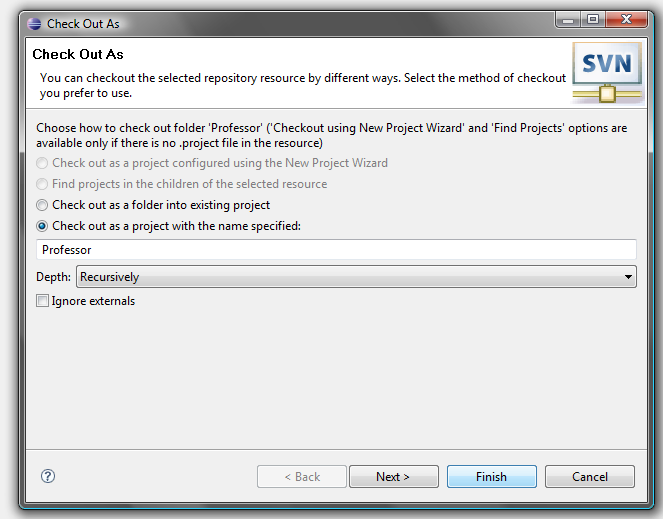Screen dimensions: 663x519
Task: Click the help question mark icon
Action: coord(48,476)
